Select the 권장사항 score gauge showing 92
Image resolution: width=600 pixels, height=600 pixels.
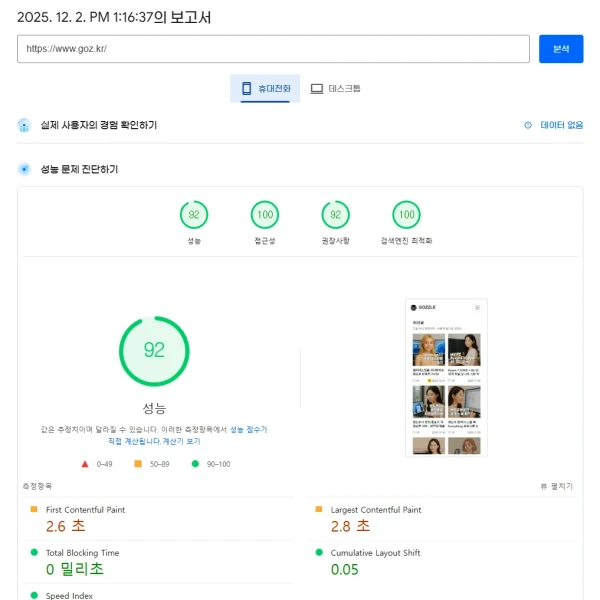tap(335, 215)
